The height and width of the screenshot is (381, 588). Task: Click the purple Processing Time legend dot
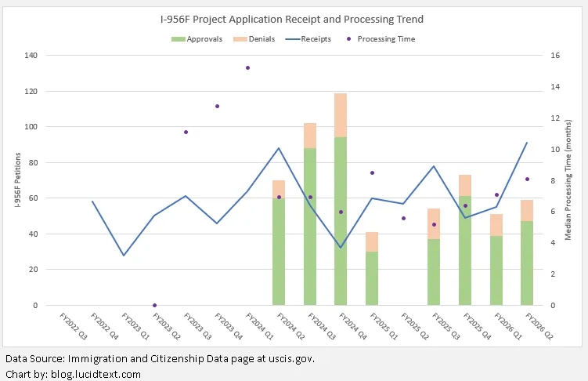(x=348, y=38)
